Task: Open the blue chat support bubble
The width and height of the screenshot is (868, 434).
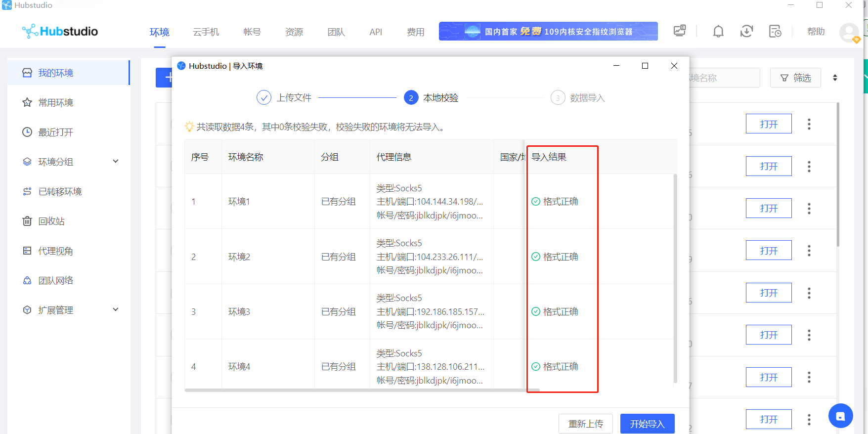Action: [840, 416]
